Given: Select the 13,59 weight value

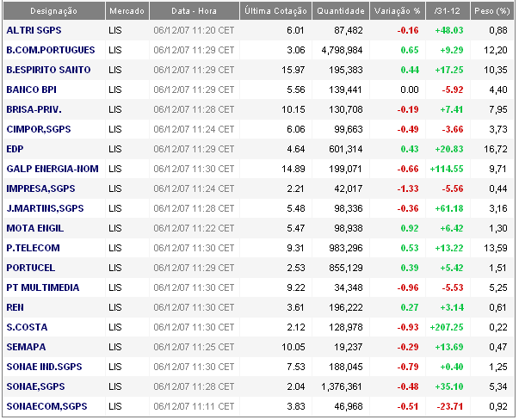Looking at the screenshot, I should [496, 248].
